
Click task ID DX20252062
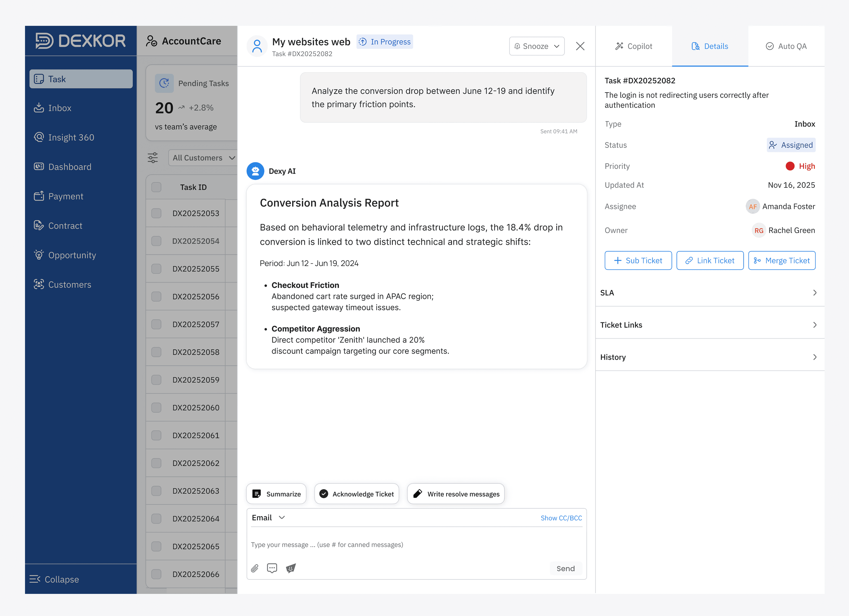(x=196, y=463)
